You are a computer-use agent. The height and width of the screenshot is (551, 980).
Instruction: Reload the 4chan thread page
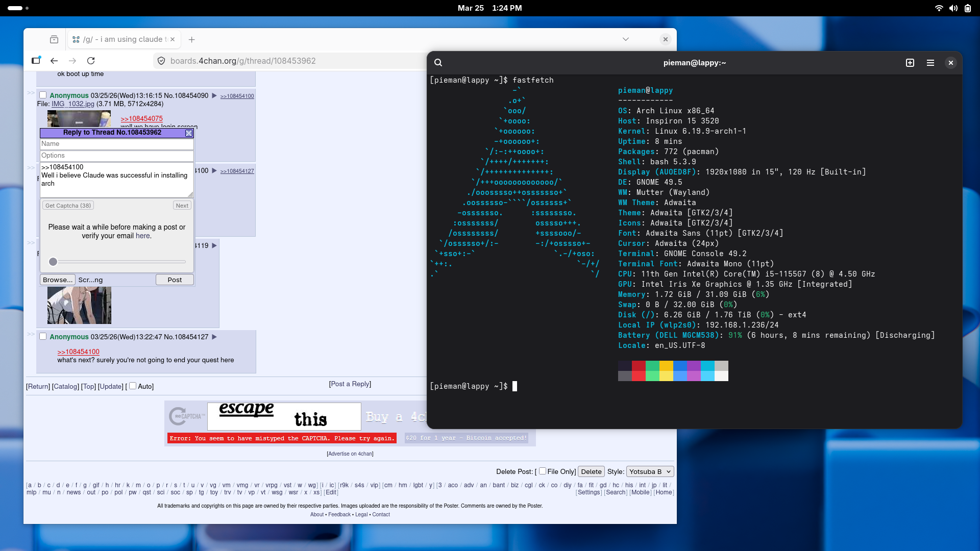coord(91,61)
